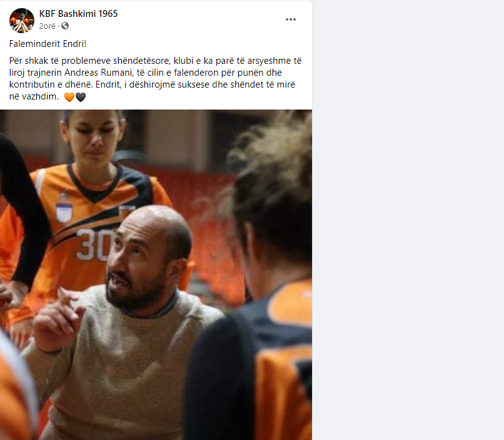Open the KBF Bashkimi 1965 profile picture
504x440 pixels.
click(21, 20)
